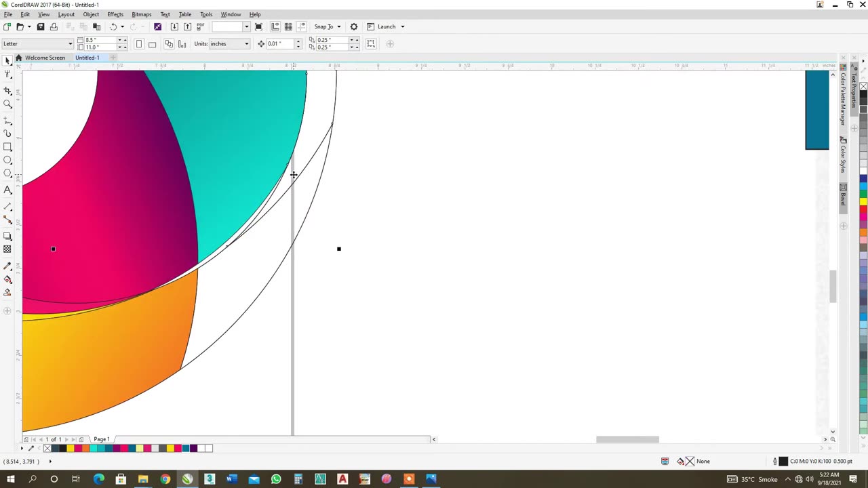Image resolution: width=868 pixels, height=488 pixels.
Task: Expand the Undo history dropdown arrow
Action: 122,27
